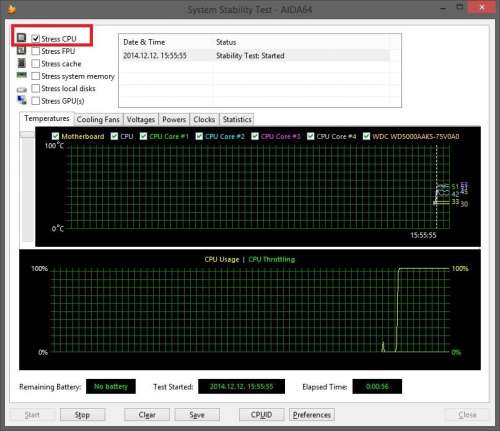This screenshot has height=431, width=500.
Task: Click the Save button
Action: (x=197, y=415)
